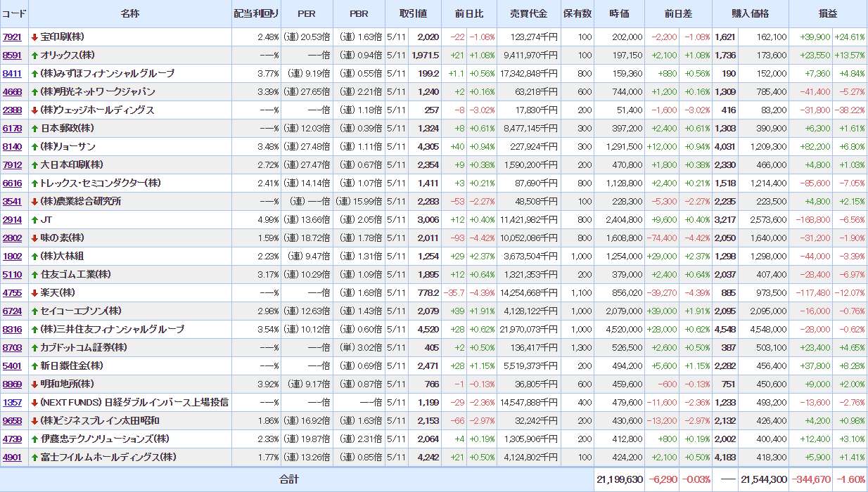Click the up arrow beside 富士フイルムホールディングス(株)
This screenshot has height=492, width=868.
(34, 457)
